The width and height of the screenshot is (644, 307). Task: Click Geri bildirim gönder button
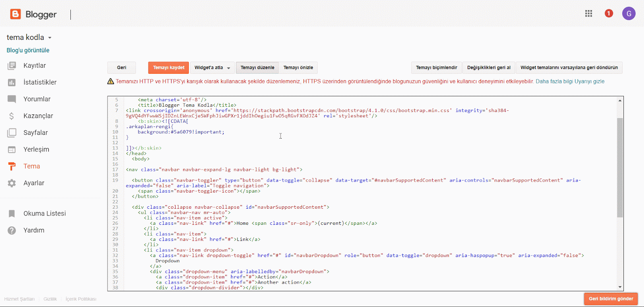click(611, 299)
